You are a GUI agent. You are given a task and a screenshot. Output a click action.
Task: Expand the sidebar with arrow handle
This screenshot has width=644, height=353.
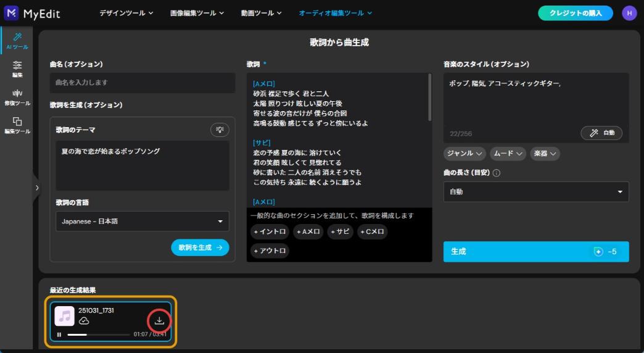coord(37,188)
